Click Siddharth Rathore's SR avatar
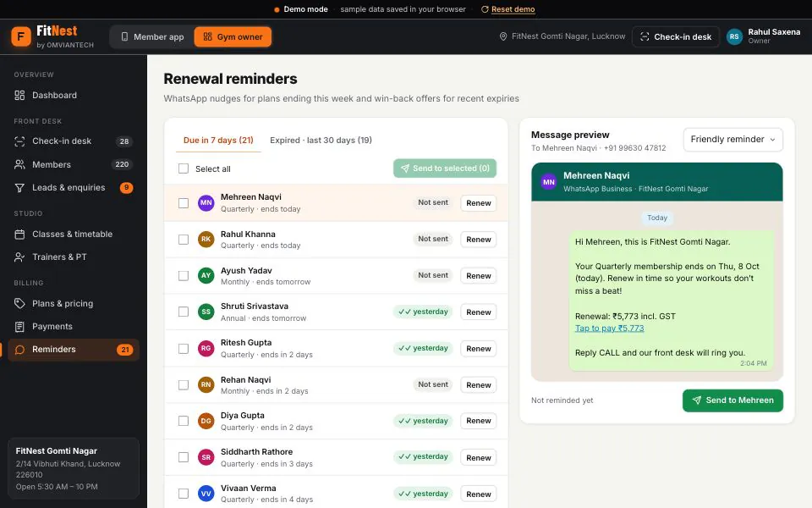The image size is (812, 508). pyautogui.click(x=206, y=457)
